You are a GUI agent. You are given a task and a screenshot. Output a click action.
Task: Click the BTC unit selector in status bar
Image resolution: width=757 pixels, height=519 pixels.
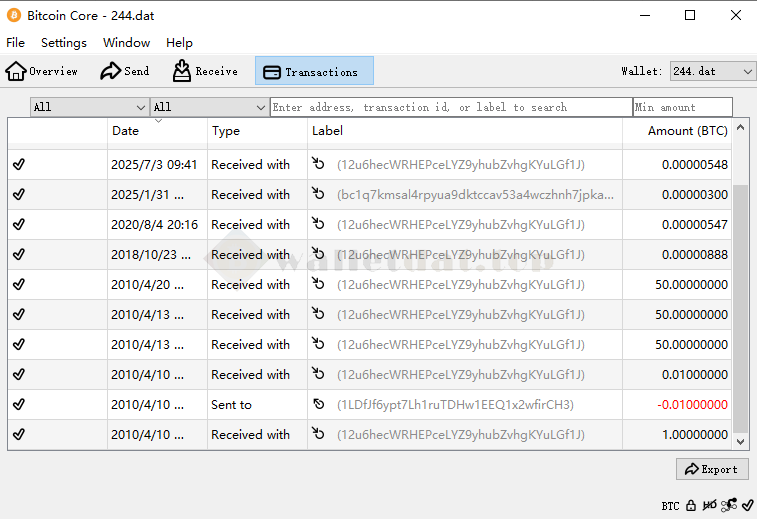point(670,506)
